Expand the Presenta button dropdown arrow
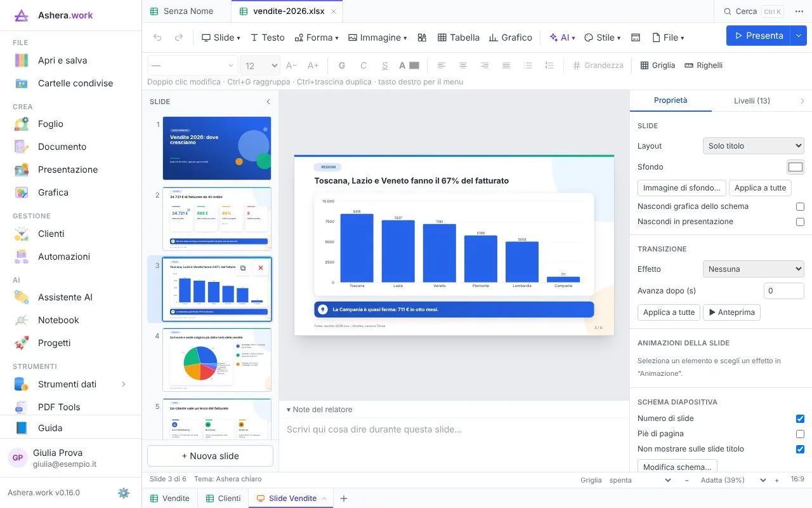The image size is (812, 508). point(798,36)
